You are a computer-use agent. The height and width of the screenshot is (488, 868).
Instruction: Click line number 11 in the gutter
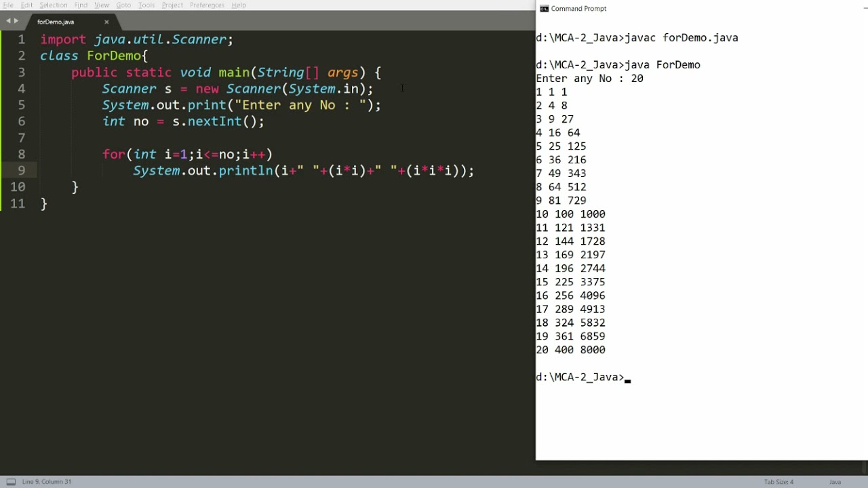pyautogui.click(x=18, y=203)
